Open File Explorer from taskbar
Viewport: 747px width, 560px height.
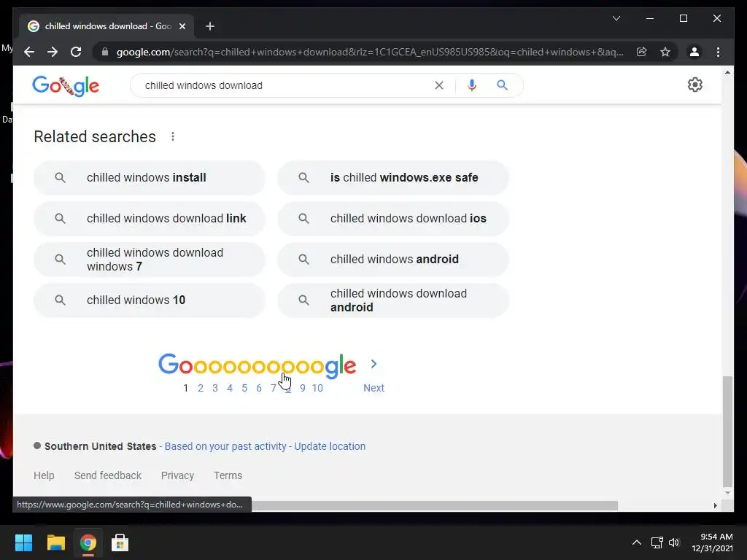tap(55, 542)
